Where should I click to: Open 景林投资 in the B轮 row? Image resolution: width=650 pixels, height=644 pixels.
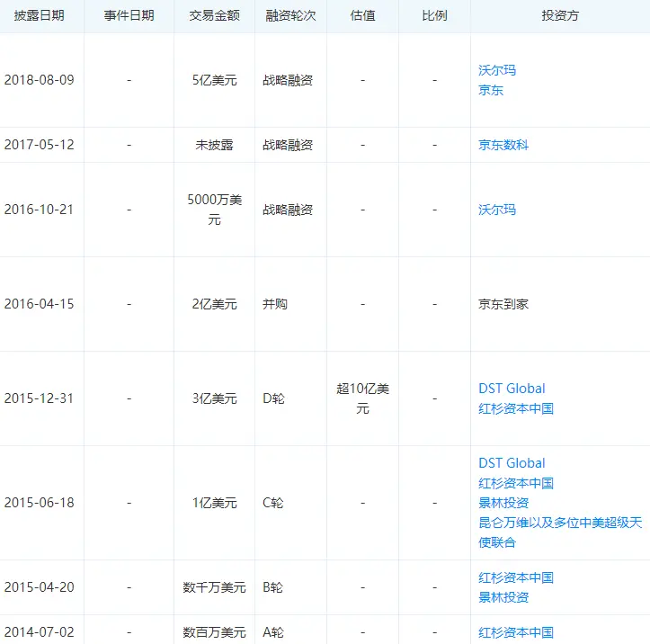point(503,597)
